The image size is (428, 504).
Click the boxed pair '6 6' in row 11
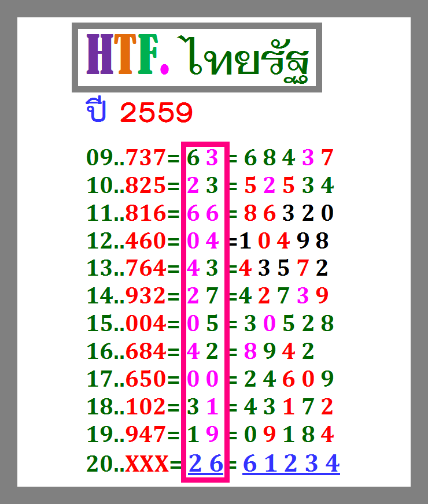pyautogui.click(x=202, y=213)
